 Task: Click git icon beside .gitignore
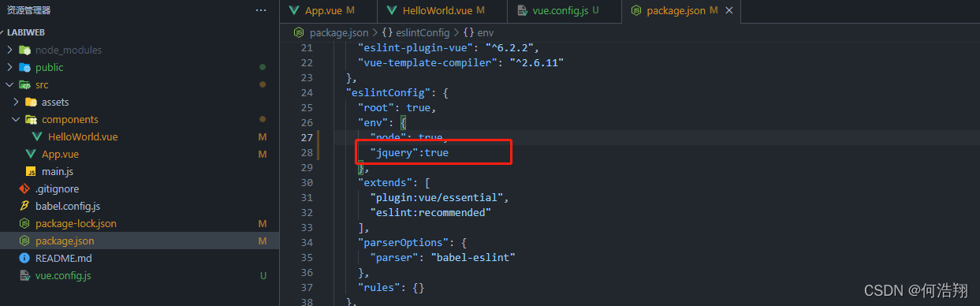coord(24,188)
